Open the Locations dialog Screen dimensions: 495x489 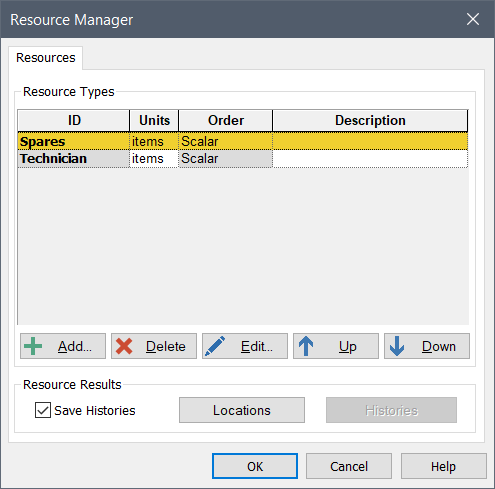(242, 410)
